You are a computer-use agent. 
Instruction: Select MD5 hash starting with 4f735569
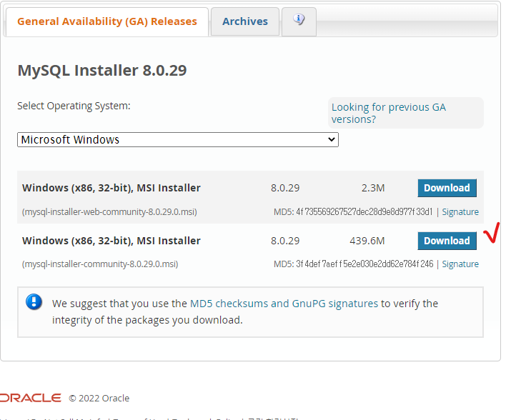(x=364, y=212)
